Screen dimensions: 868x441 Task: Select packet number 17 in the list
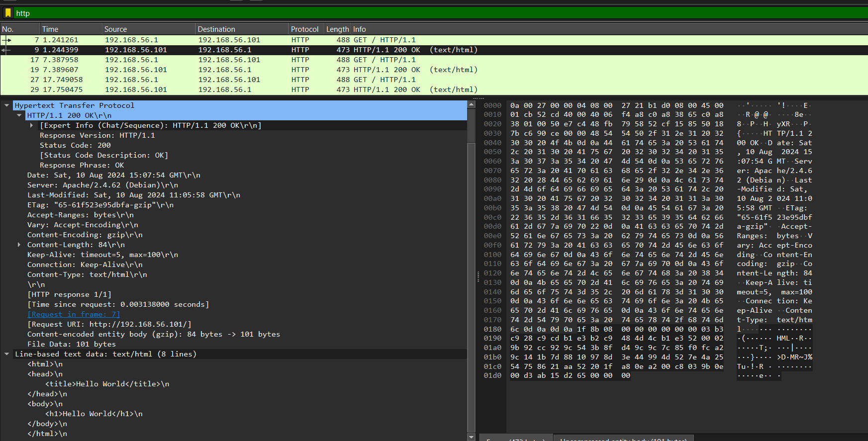(434, 60)
